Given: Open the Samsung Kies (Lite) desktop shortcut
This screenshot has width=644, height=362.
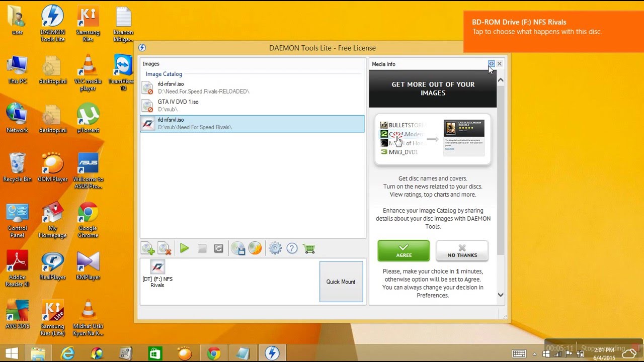Looking at the screenshot, I should (x=52, y=319).
